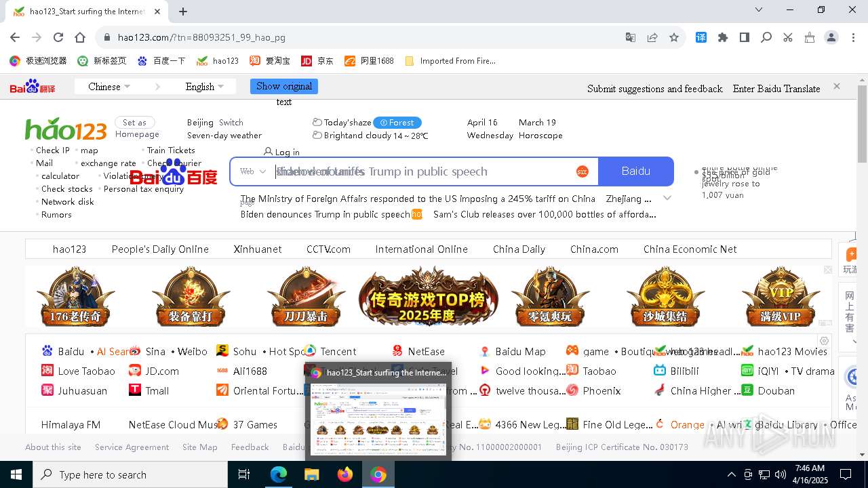Open the Exchange rate tool link
This screenshot has width=868, height=488.
tap(108, 163)
